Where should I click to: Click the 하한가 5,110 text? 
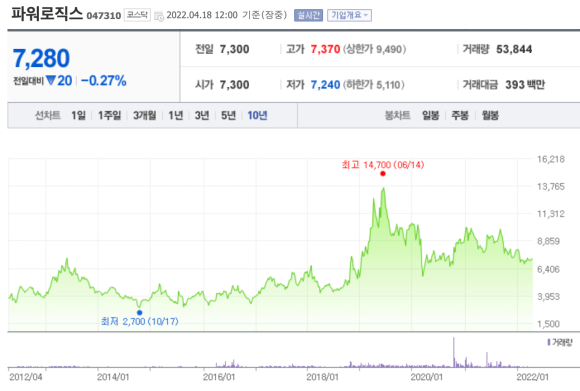point(374,85)
